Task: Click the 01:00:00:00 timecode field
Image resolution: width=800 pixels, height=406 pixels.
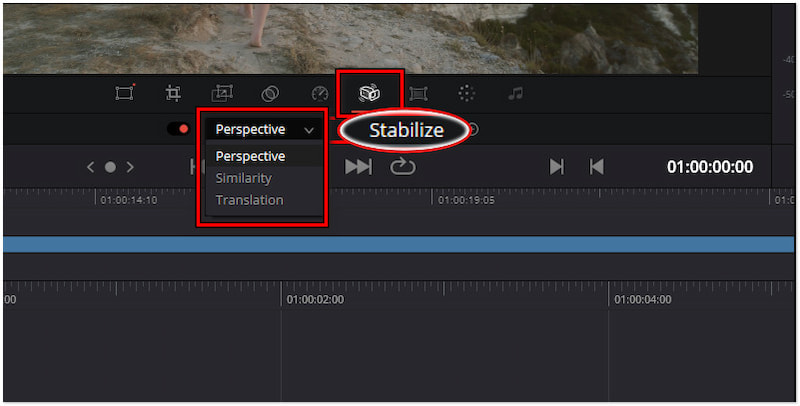Action: coord(710,167)
